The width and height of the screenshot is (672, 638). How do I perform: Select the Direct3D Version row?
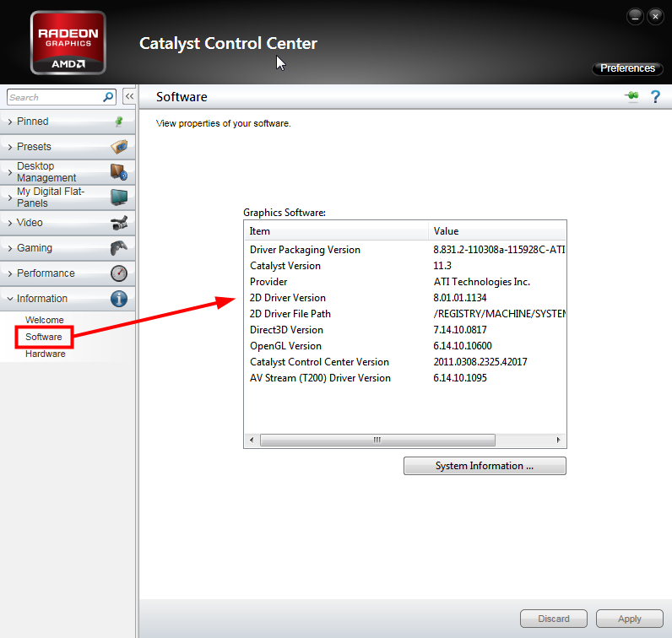coord(405,330)
